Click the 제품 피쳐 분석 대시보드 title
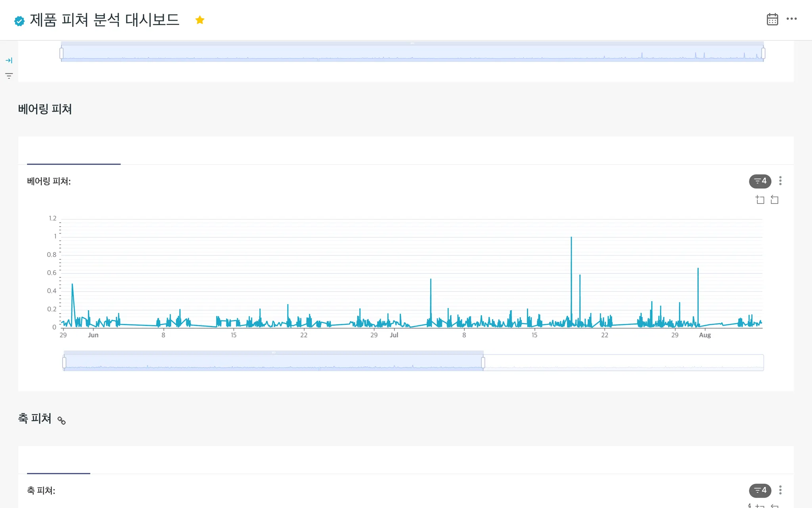 point(105,20)
